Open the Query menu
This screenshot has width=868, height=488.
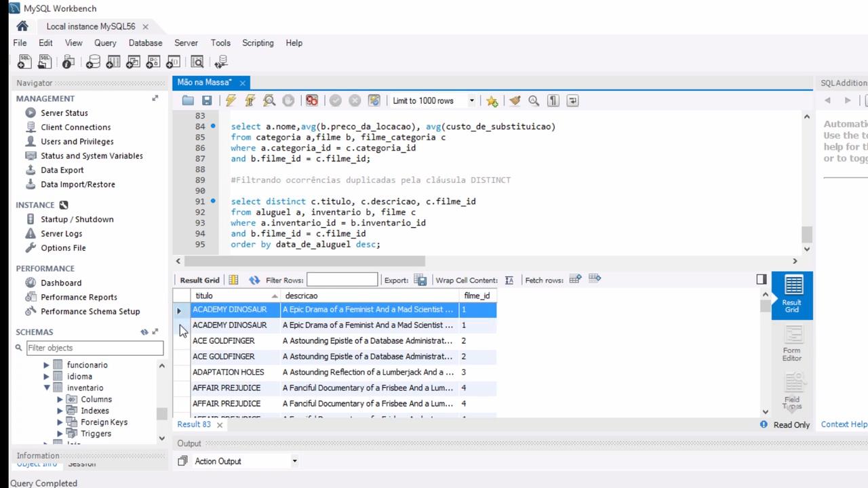click(x=105, y=43)
